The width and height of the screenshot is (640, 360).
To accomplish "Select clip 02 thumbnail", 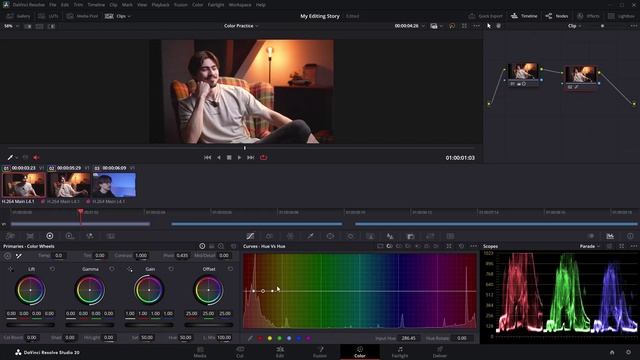I will click(x=69, y=184).
